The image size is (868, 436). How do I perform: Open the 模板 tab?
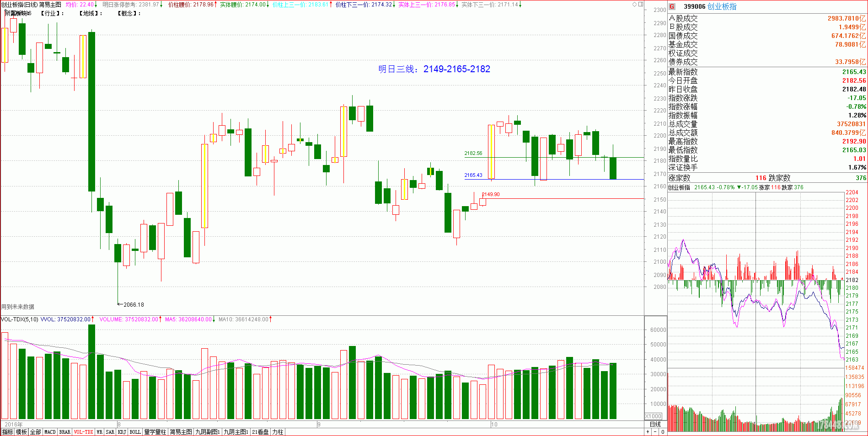21,432
